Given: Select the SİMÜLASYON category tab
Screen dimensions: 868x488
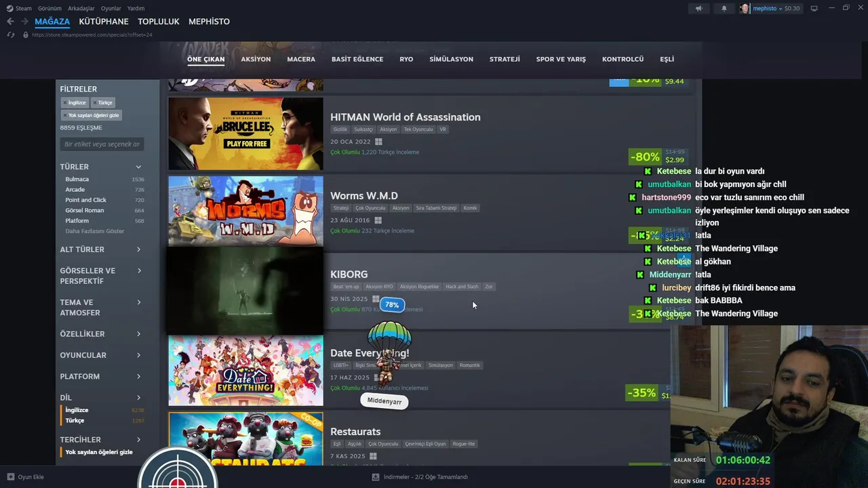Looking at the screenshot, I should click(451, 60).
